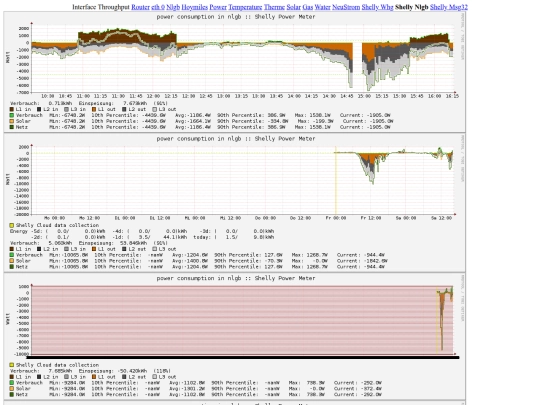Open the Shelly Msg32 link
The image size is (540, 405).
click(x=449, y=7)
